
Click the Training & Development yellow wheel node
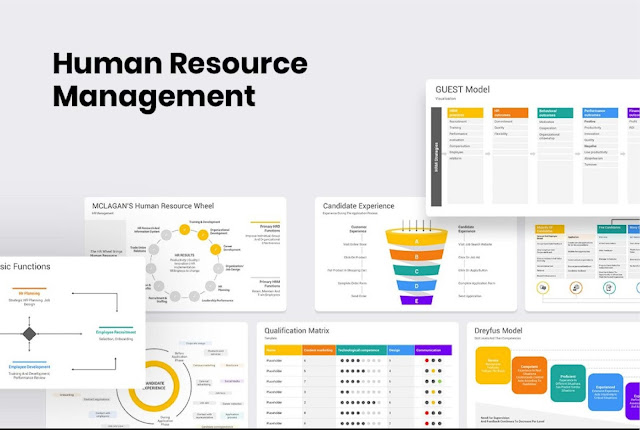184,230
